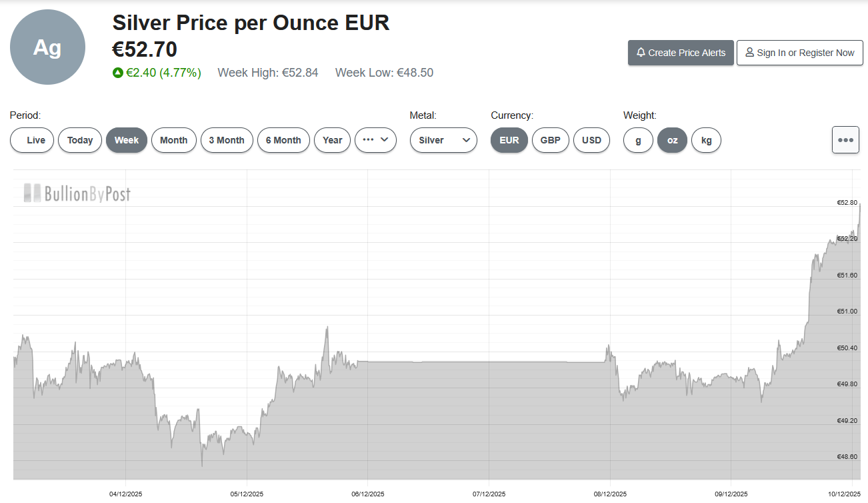868x503 pixels.
Task: Click the current price €52.70
Action: tap(145, 49)
